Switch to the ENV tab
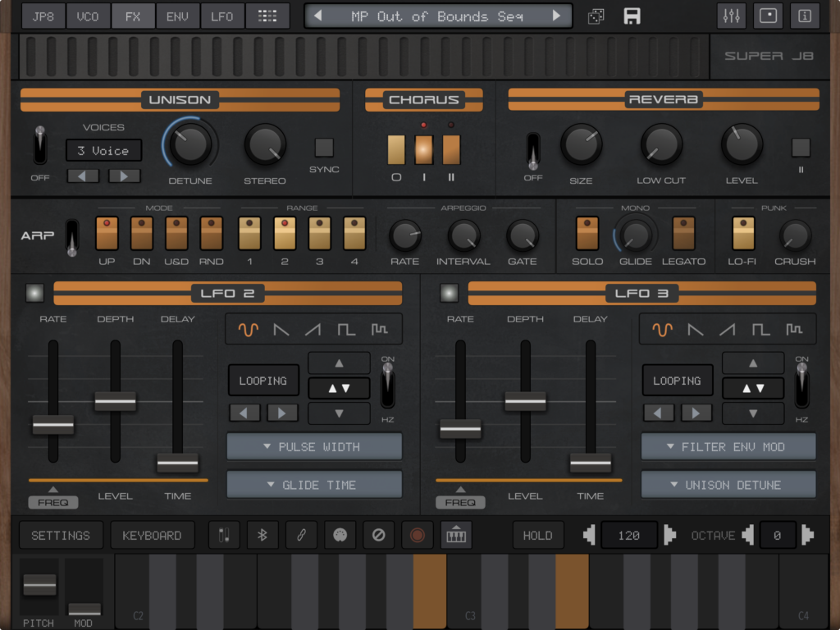Screen dimensions: 840x630 tap(177, 15)
